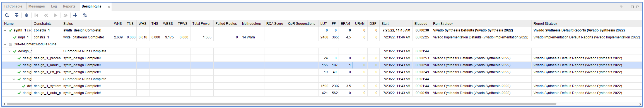
Task: Create new run with plus icon
Action: [75, 15]
